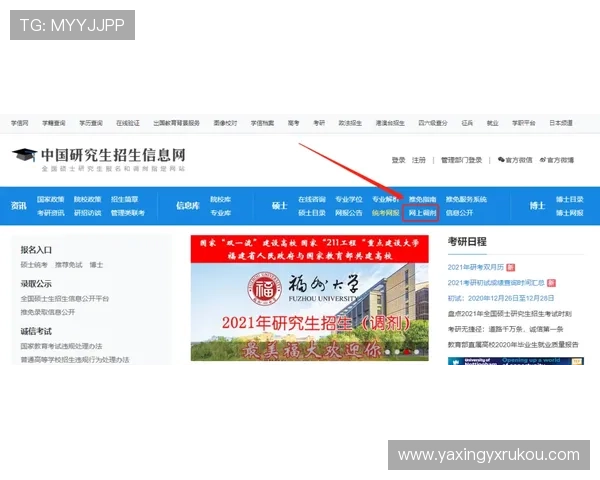Open 就业 in the top bar
This screenshot has height=480, width=600.
pos(492,123)
